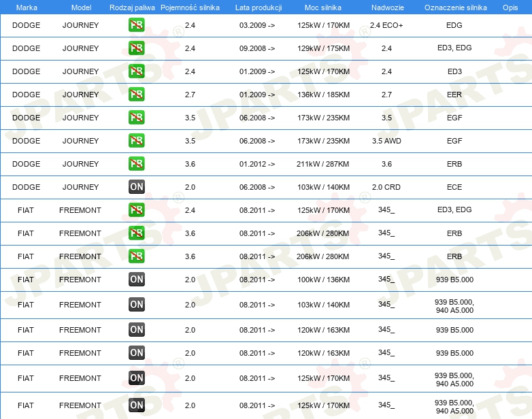Click Oznaczenie silnika column header
Screen dimensions: 532x419
point(456,7)
